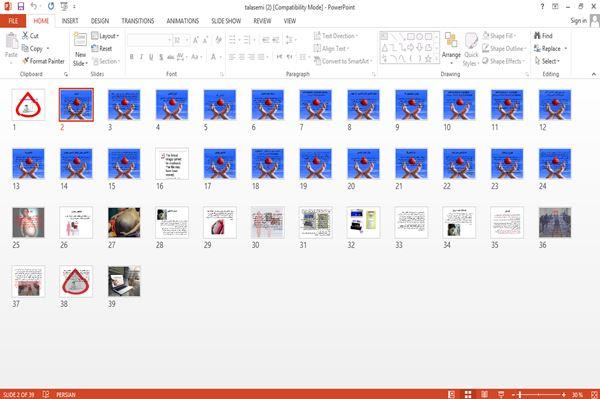Switch to the INSERT tab
Viewport: 600px width, 399px height.
(x=70, y=21)
